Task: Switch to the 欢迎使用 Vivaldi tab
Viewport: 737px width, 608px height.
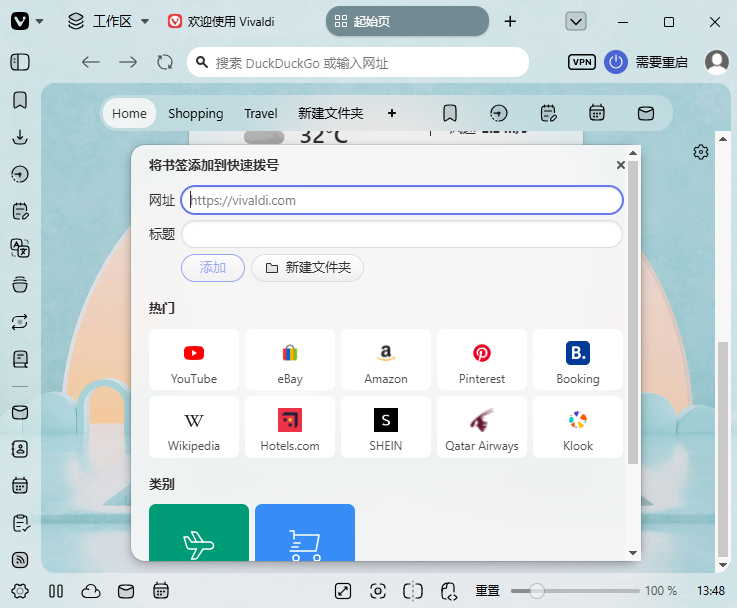Action: point(221,21)
